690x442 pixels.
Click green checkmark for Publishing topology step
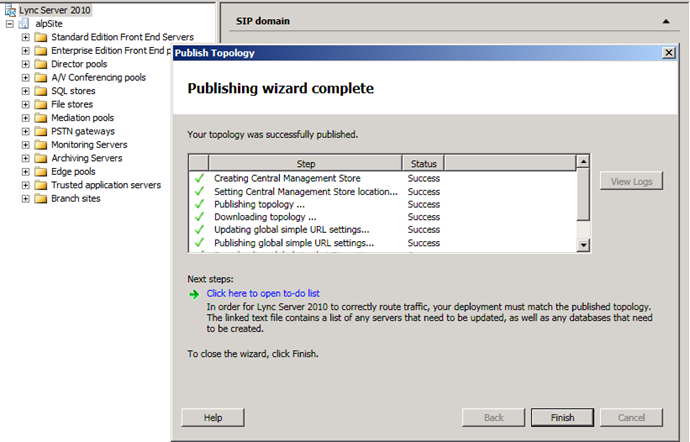(x=199, y=204)
